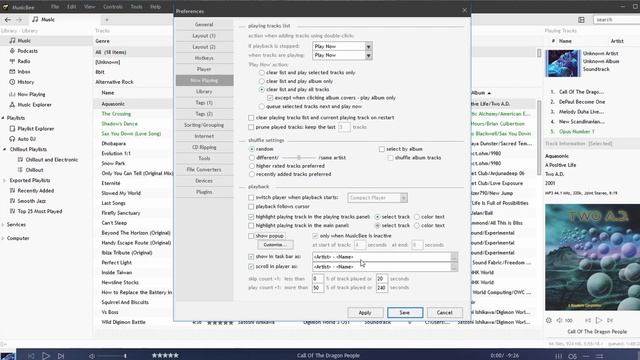Screen dimensions: 640x360
Task: Collapse the Playlists tree section
Action: pos(3,118)
